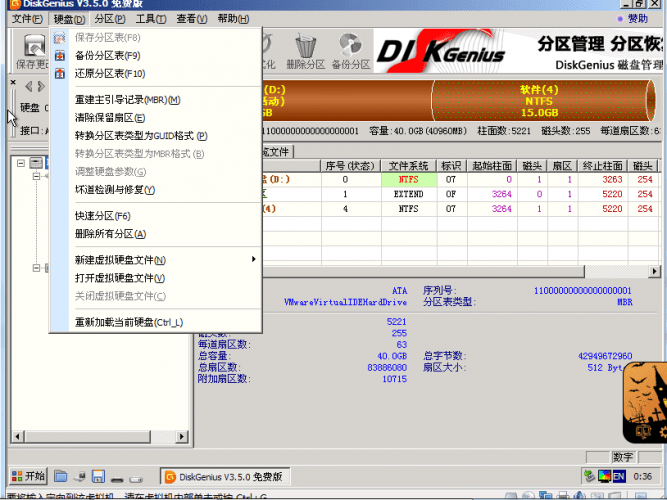
Task: Click the 序号(状态) column header
Action: [x=351, y=166]
